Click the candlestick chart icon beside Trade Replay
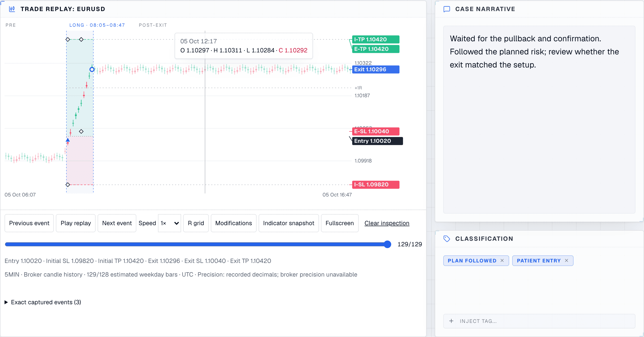Screen dimensions: 644x337 click(x=12, y=9)
